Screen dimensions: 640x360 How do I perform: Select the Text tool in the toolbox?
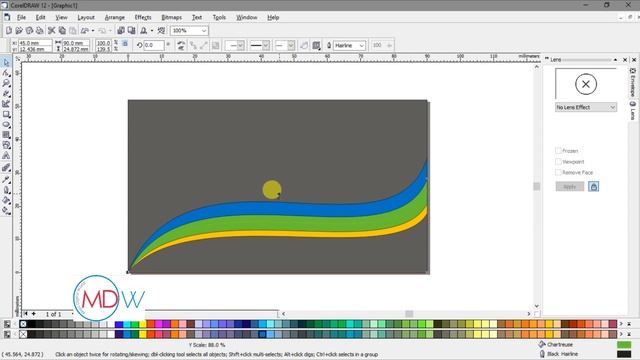(x=6, y=156)
